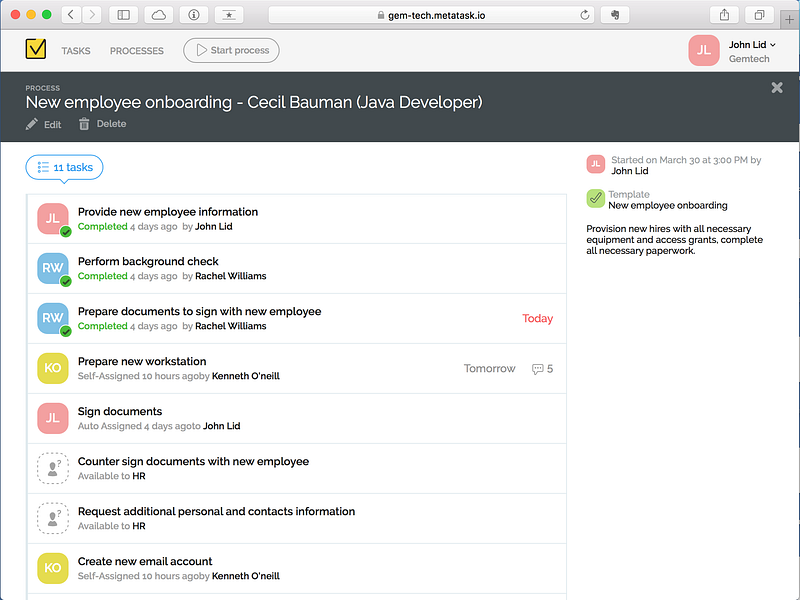The image size is (800, 600).
Task: Click comments icon on Prepare new workstation
Action: click(537, 369)
